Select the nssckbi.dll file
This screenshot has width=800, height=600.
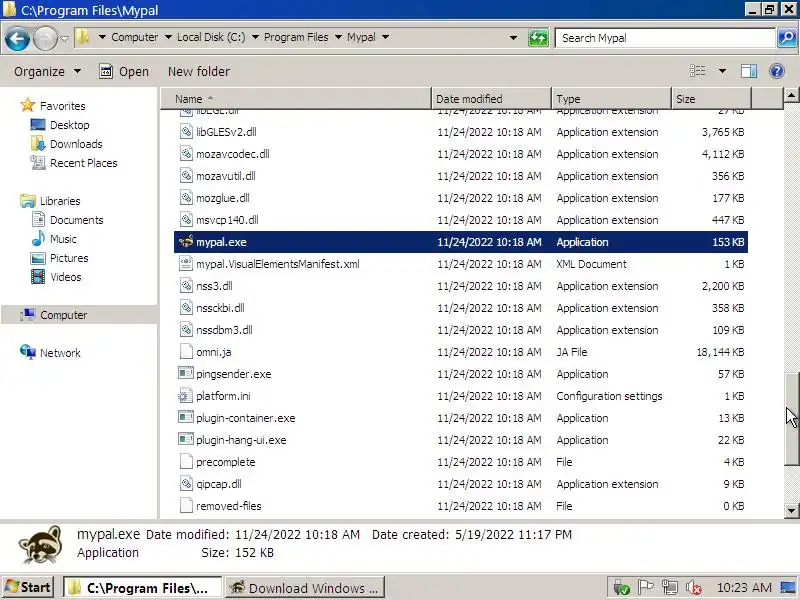[x=220, y=308]
